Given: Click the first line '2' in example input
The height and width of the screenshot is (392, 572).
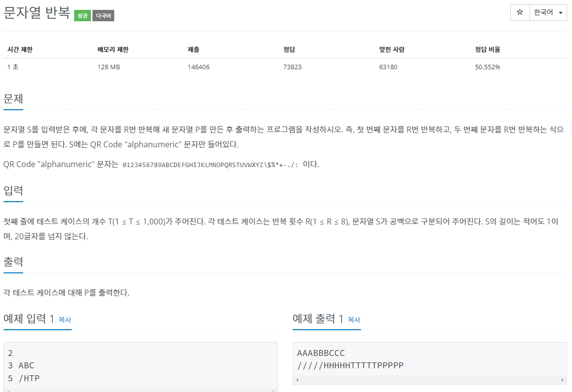Looking at the screenshot, I should (x=10, y=353).
